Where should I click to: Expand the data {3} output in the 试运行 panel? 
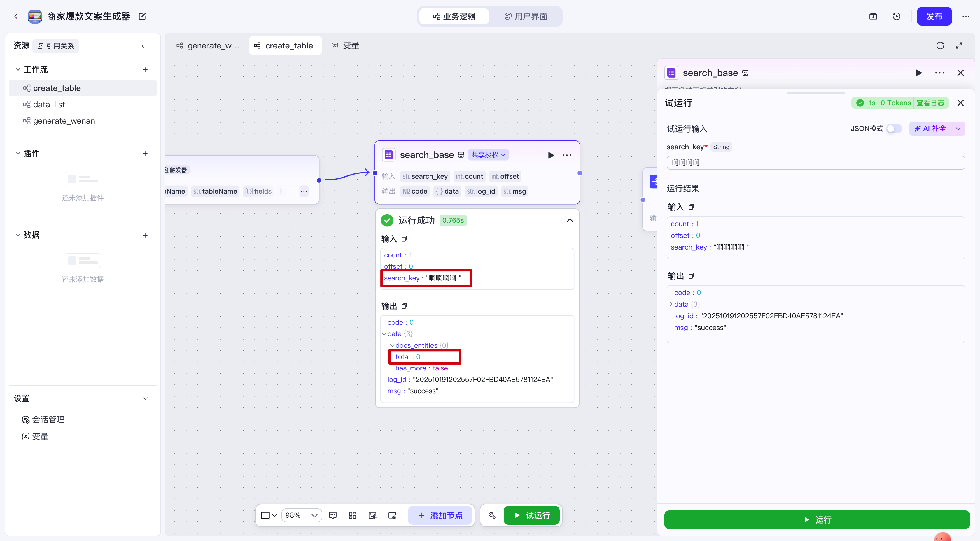671,304
